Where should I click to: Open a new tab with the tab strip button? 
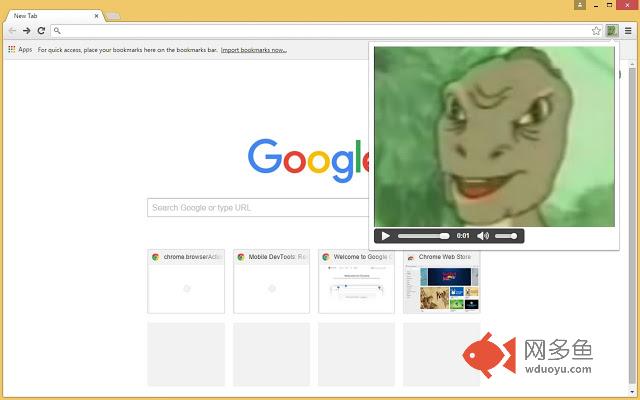pos(113,16)
